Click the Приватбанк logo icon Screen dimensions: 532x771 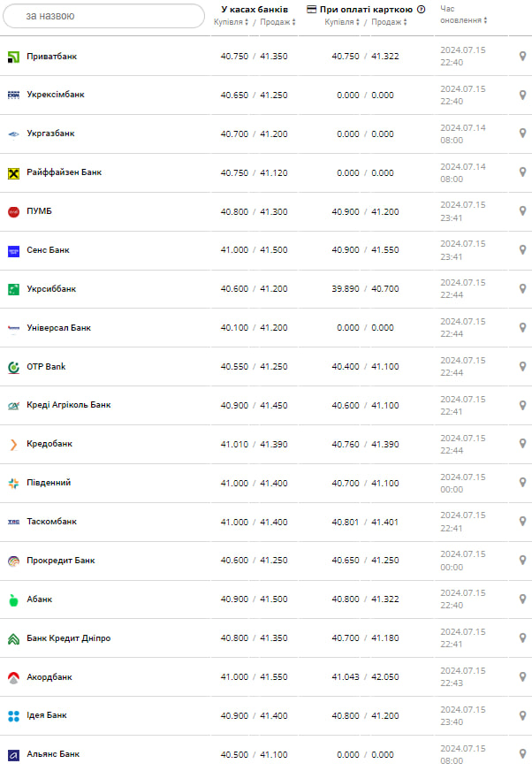pyautogui.click(x=13, y=57)
